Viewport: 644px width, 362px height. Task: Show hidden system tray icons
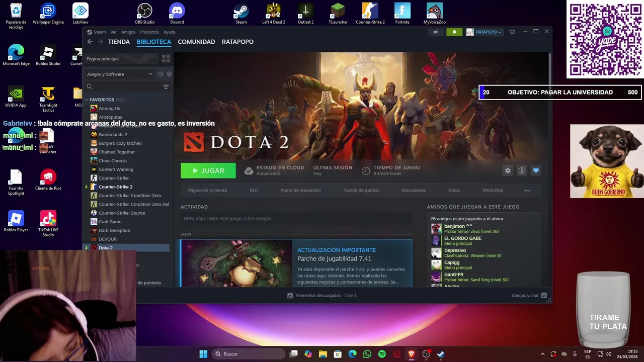[542, 354]
